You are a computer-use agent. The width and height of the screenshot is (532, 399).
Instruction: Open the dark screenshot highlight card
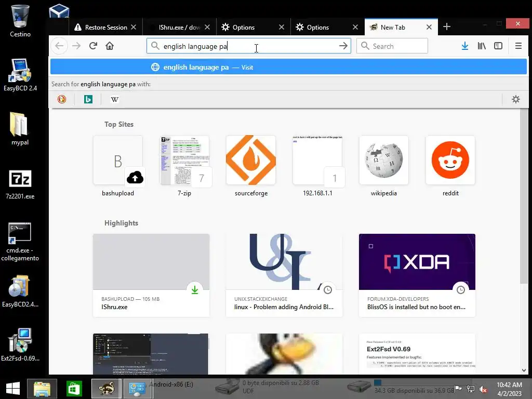click(x=151, y=354)
